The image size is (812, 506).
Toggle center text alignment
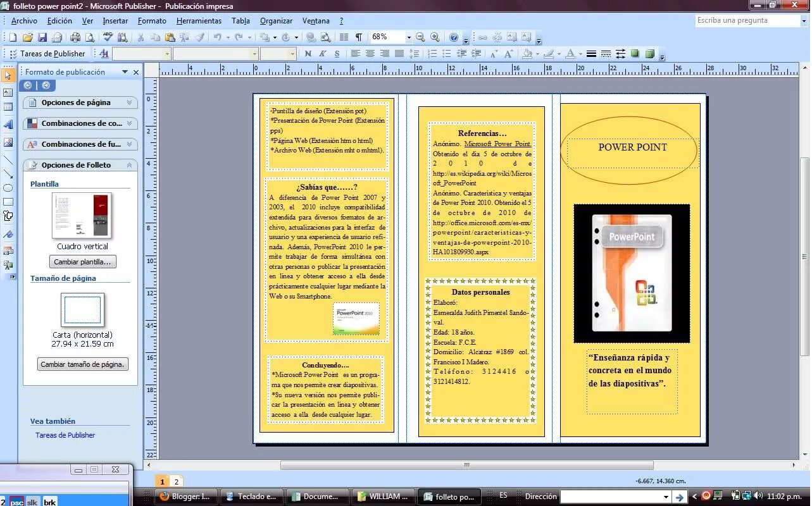370,54
